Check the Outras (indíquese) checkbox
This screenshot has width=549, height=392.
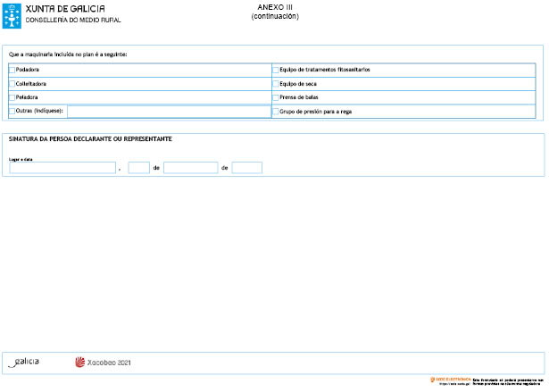click(12, 111)
